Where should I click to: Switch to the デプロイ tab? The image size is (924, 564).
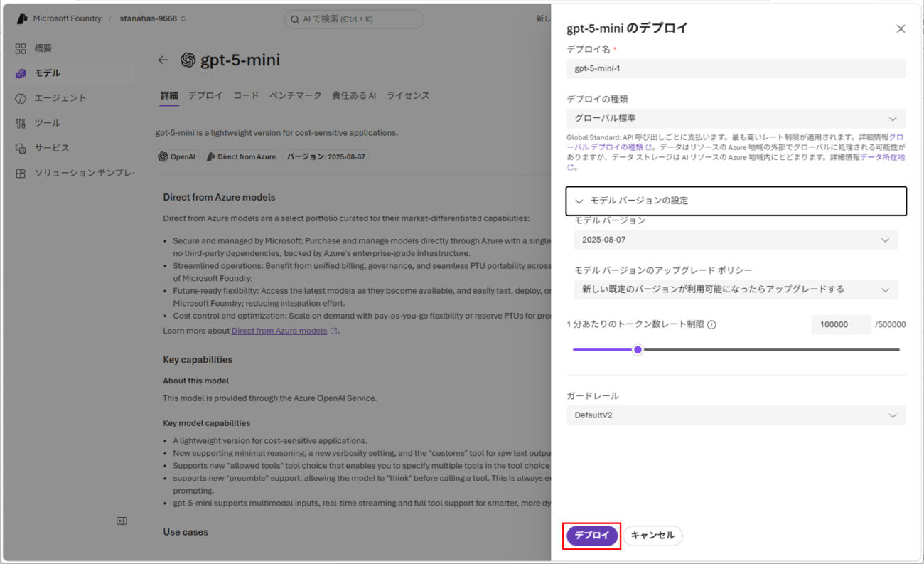(x=205, y=95)
